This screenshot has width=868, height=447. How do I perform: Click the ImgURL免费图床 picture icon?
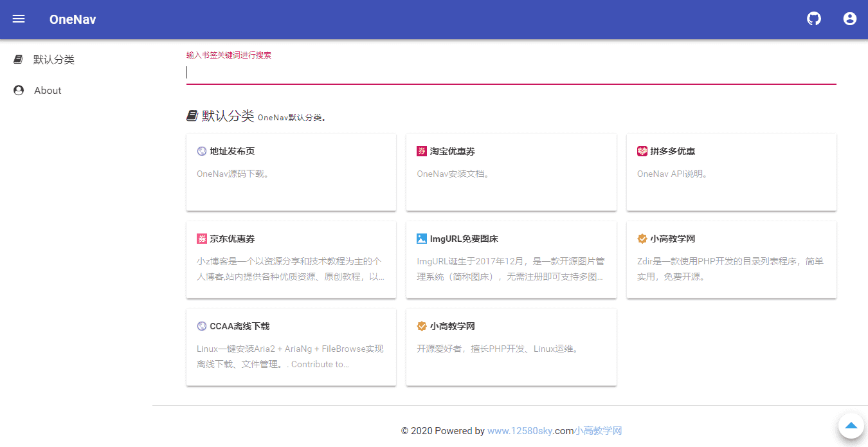click(422, 239)
